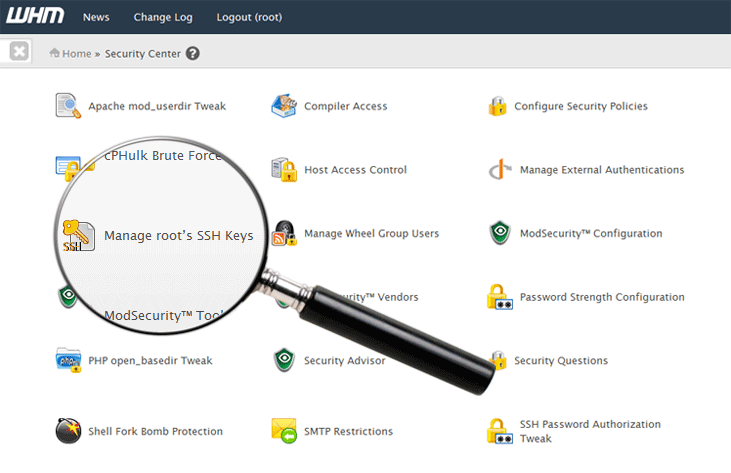Open the Security Center help question-mark icon
Viewport: 731px width, 473px height.
(193, 53)
